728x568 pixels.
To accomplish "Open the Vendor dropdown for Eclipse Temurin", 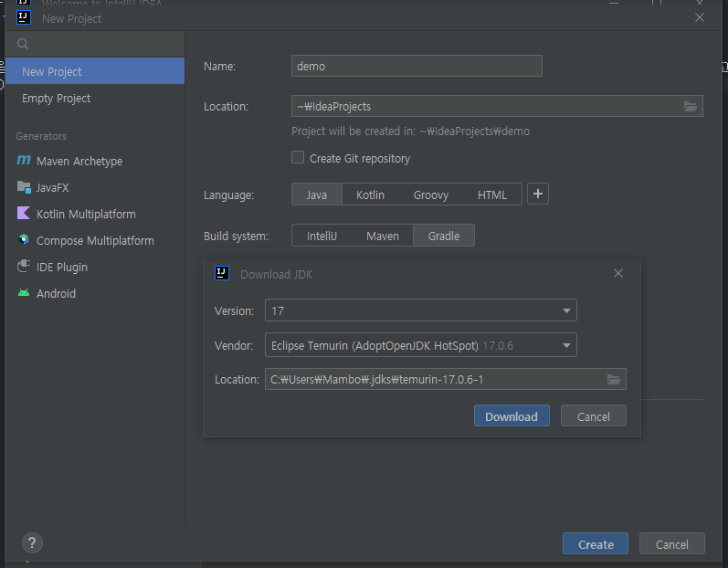I will [421, 345].
